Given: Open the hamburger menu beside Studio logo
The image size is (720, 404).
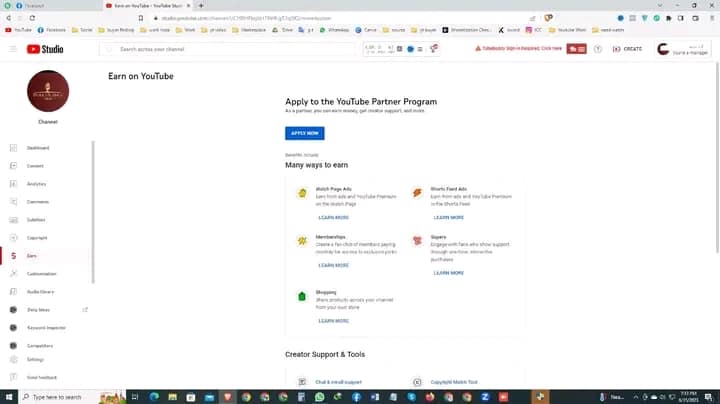Looking at the screenshot, I should (x=13, y=49).
